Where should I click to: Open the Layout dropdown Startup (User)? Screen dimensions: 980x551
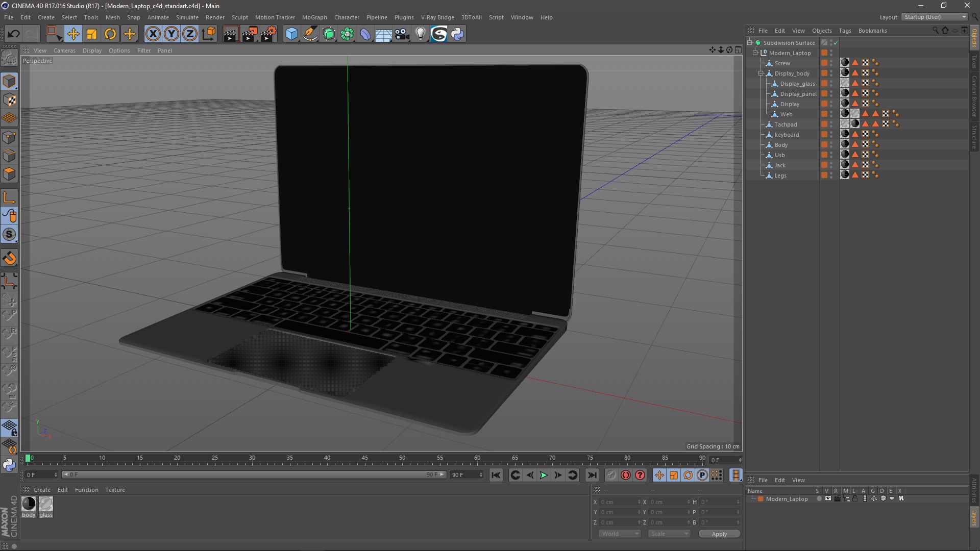[935, 17]
